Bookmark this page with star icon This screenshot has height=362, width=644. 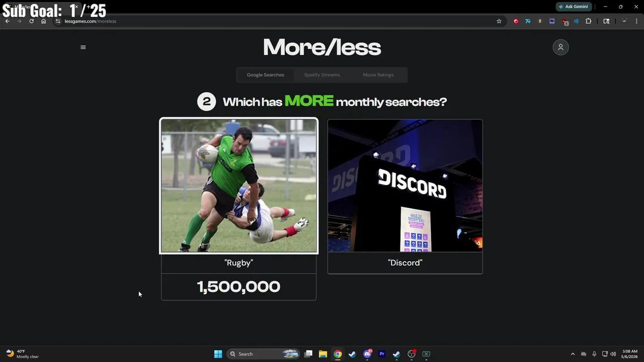point(499,21)
